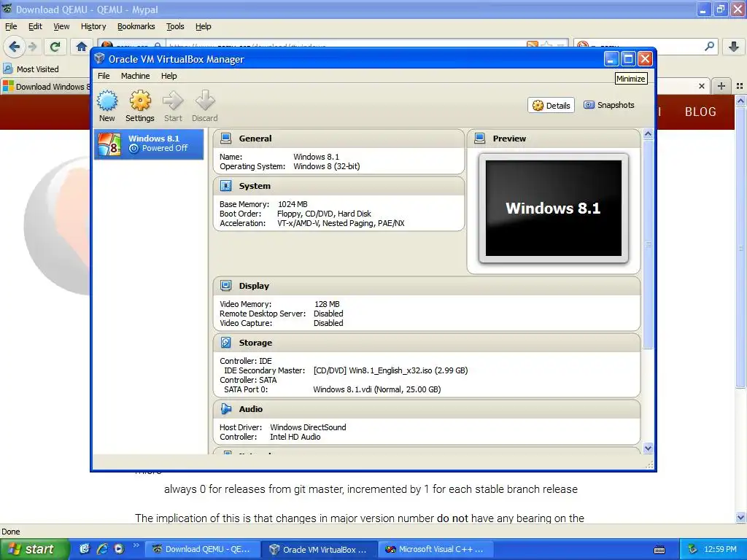Click 'Windows 8.1.vdi (Normal, 25.00 GB)' text

coord(377,389)
